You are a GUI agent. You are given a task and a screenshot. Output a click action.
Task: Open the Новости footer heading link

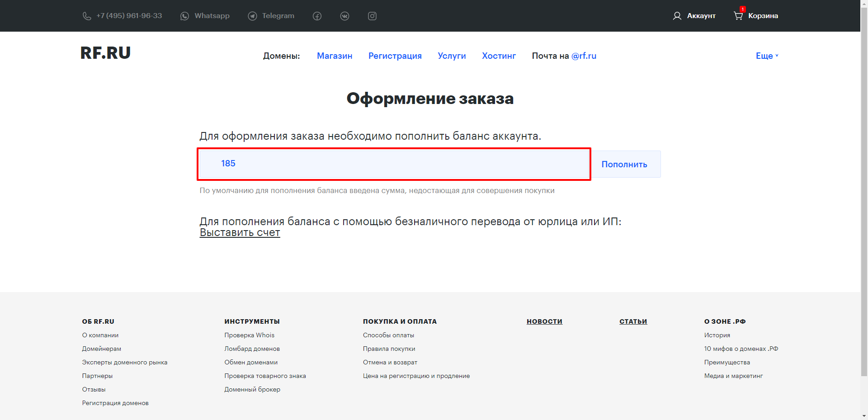point(544,321)
